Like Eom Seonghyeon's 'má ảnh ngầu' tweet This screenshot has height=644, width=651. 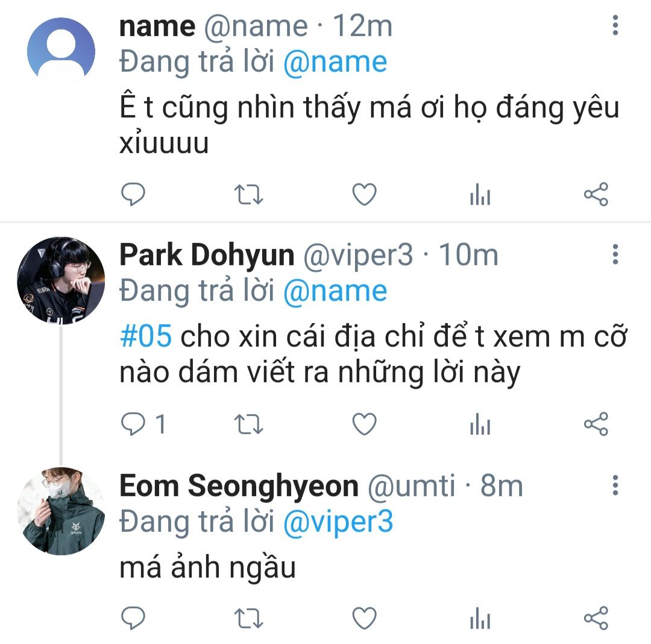click(x=364, y=618)
